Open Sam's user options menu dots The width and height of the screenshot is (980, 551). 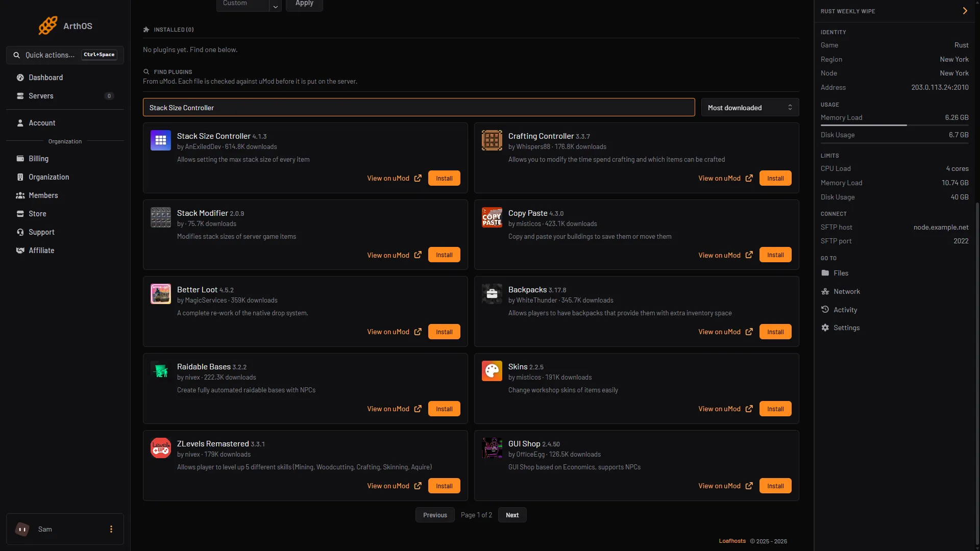click(111, 529)
